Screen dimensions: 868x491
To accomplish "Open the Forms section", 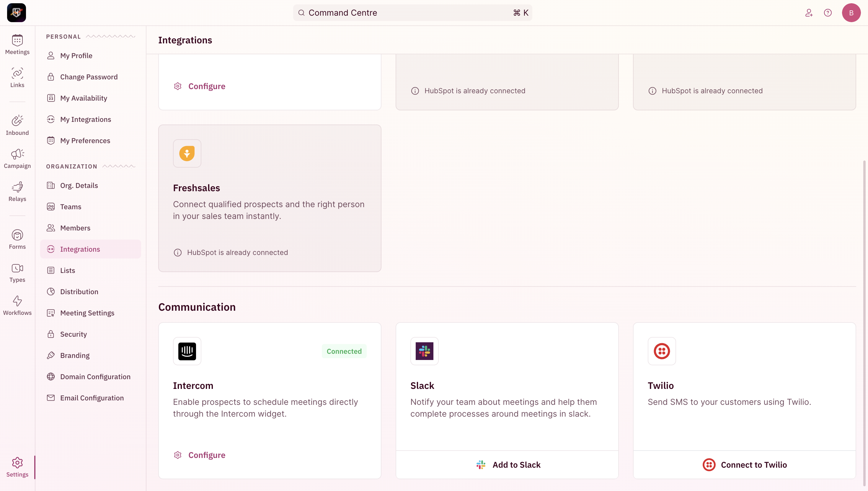I will click(17, 239).
